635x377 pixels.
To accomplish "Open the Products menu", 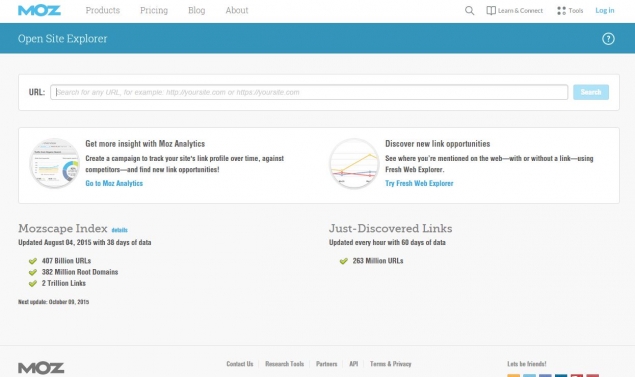I will coord(102,11).
